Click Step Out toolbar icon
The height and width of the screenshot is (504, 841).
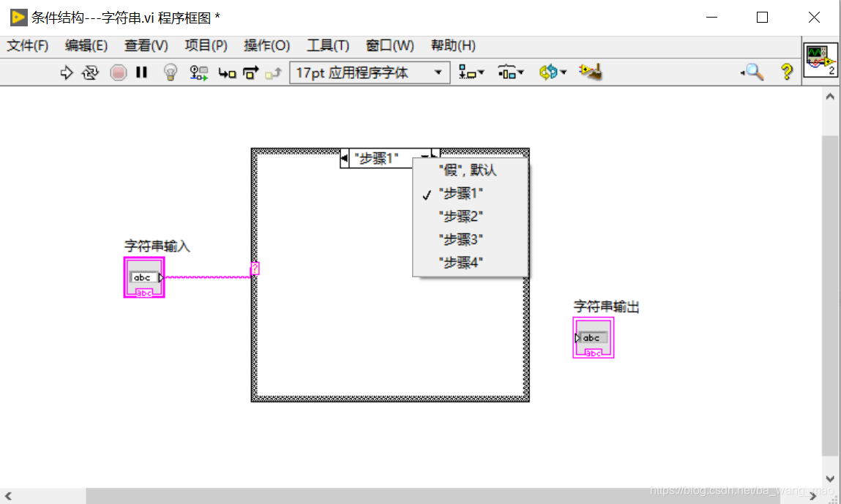coord(274,73)
